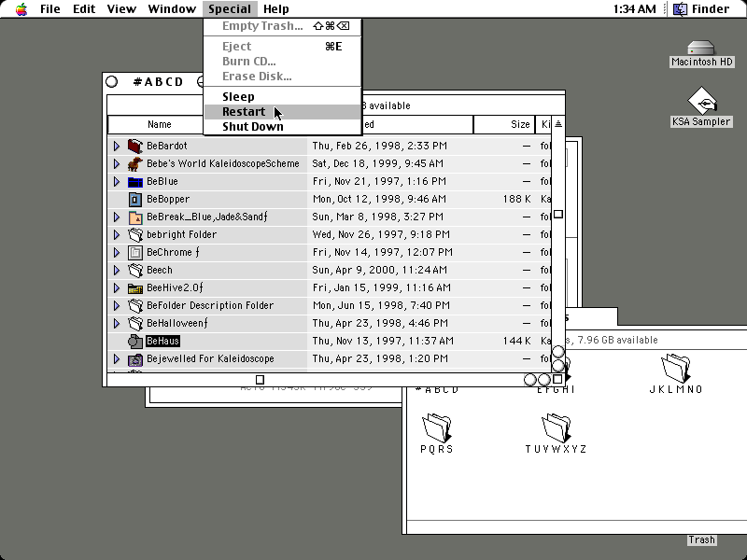747x560 pixels.
Task: Select the Macintosh HD drive icon
Action: [x=701, y=48]
